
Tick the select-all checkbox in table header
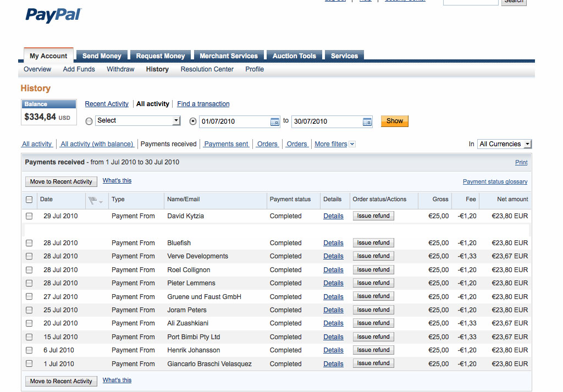pos(29,200)
